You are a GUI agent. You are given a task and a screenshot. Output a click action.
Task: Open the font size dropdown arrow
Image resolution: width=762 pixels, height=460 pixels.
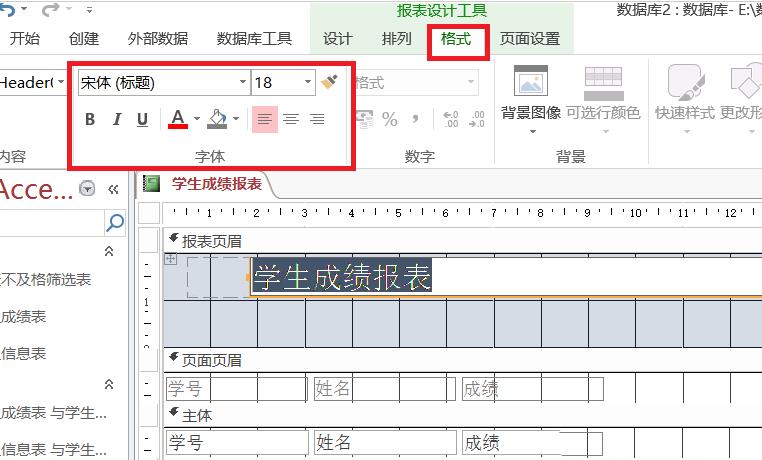pos(308,83)
